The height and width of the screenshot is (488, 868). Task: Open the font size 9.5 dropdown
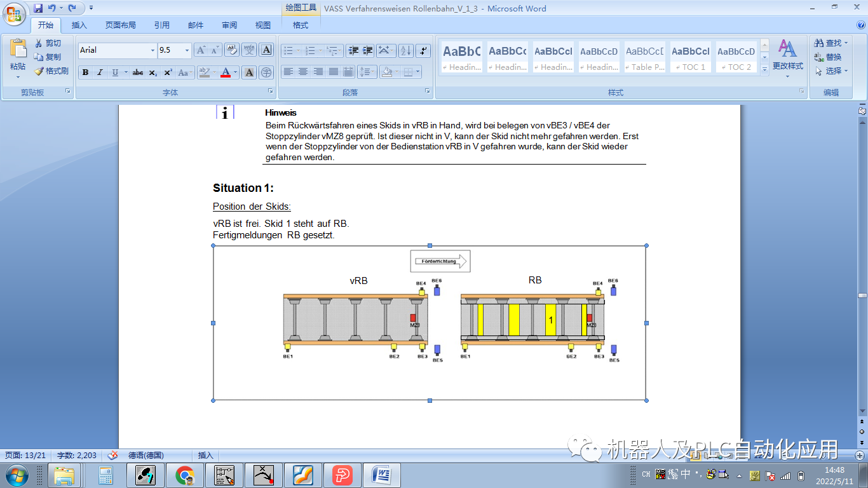(x=187, y=50)
